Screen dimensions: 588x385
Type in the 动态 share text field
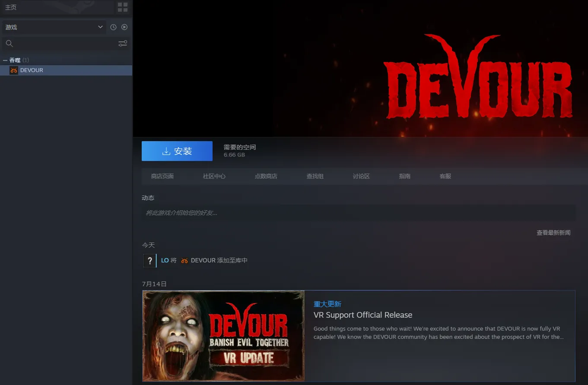(359, 213)
